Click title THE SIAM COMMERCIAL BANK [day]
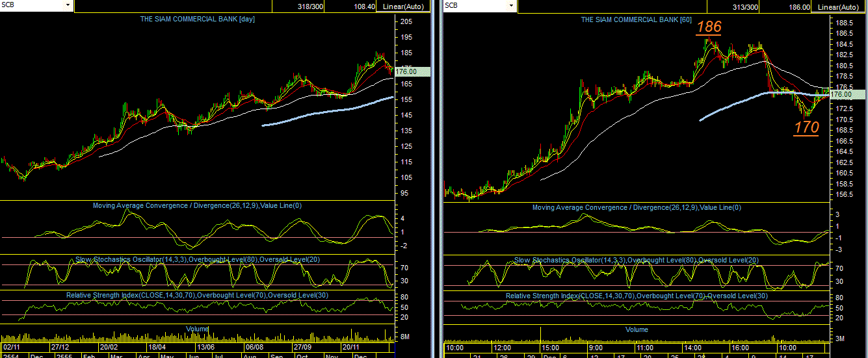The height and width of the screenshot is (358, 868). 198,19
